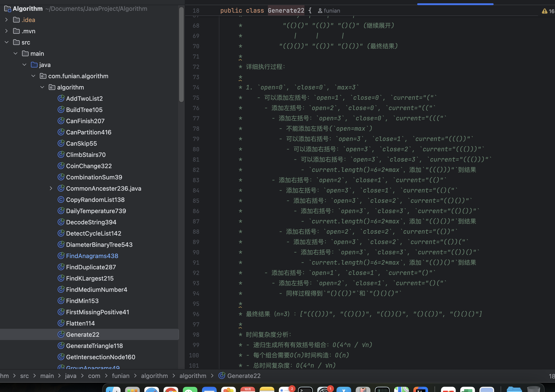Image resolution: width=555 pixels, height=392 pixels.
Task: Collapse the algorithm package in tree
Action: point(42,87)
